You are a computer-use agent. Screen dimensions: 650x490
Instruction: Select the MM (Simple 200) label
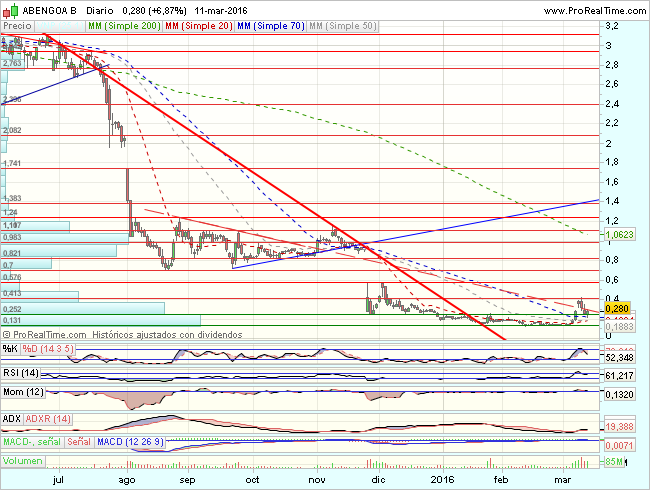(x=124, y=26)
